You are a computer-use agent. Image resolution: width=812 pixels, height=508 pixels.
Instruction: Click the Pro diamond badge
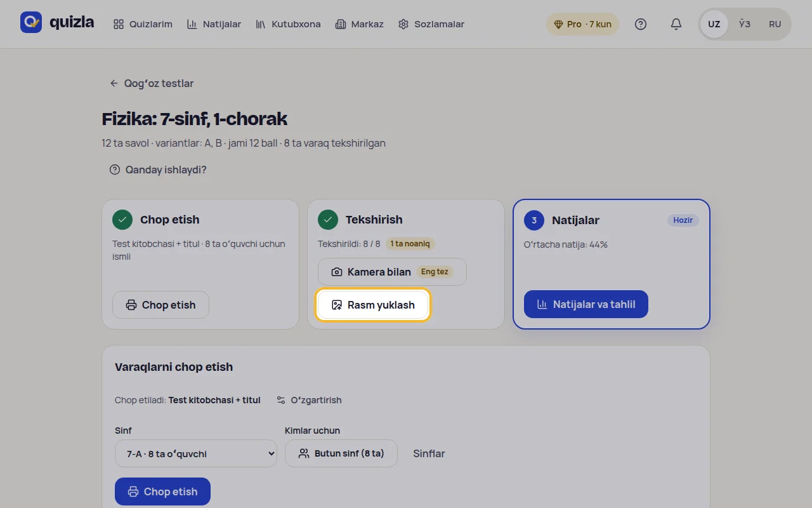tap(582, 24)
